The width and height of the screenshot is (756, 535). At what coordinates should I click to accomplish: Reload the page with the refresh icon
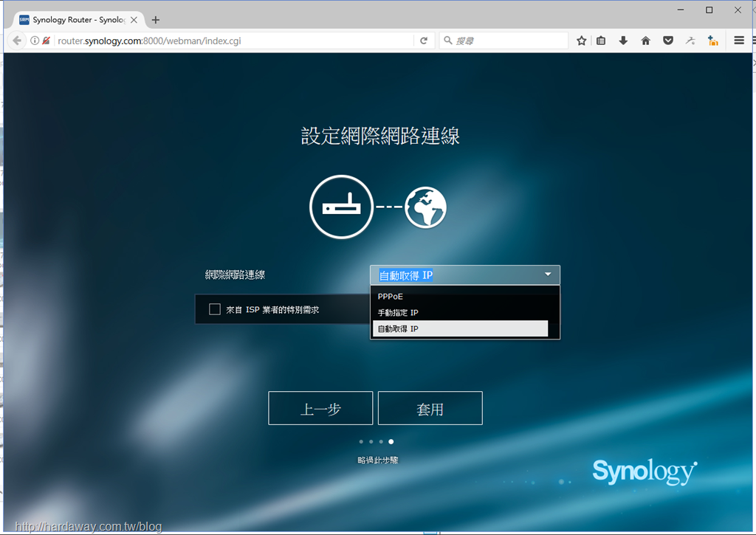tap(424, 41)
